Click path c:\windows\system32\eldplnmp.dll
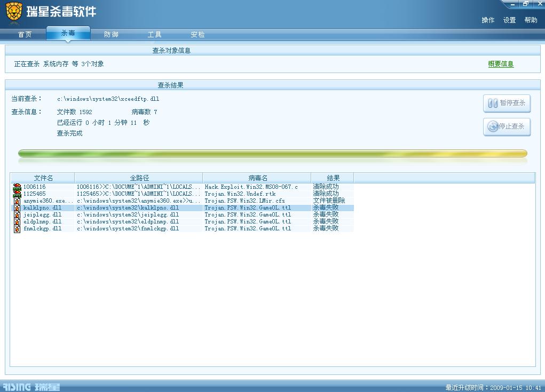545x392 pixels. pos(128,221)
